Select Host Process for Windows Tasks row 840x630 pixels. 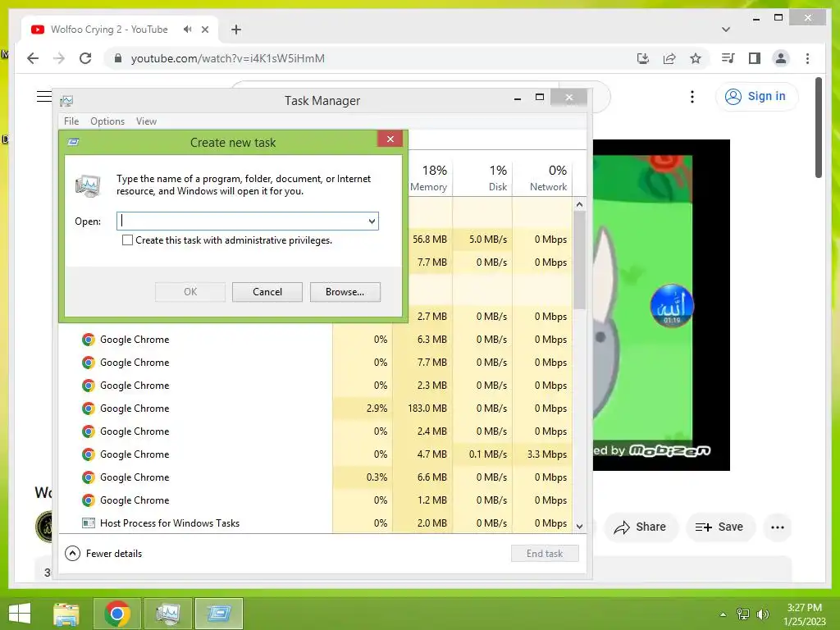pyautogui.click(x=316, y=523)
